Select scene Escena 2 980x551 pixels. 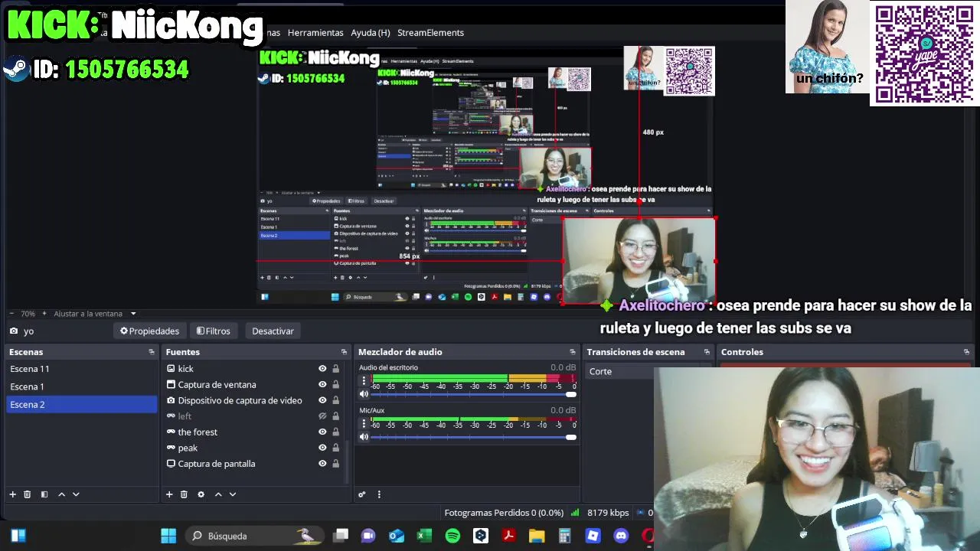(x=82, y=404)
